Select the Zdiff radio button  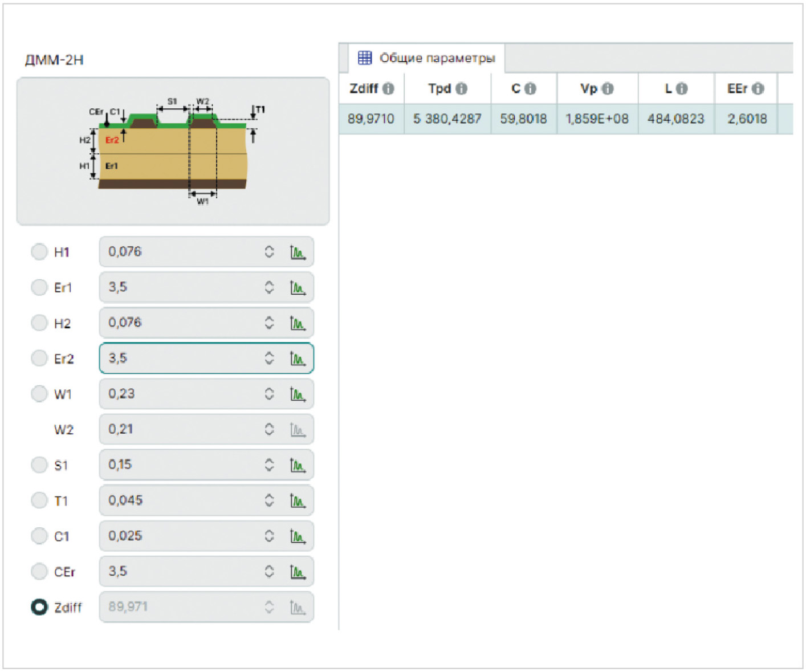pyautogui.click(x=39, y=607)
